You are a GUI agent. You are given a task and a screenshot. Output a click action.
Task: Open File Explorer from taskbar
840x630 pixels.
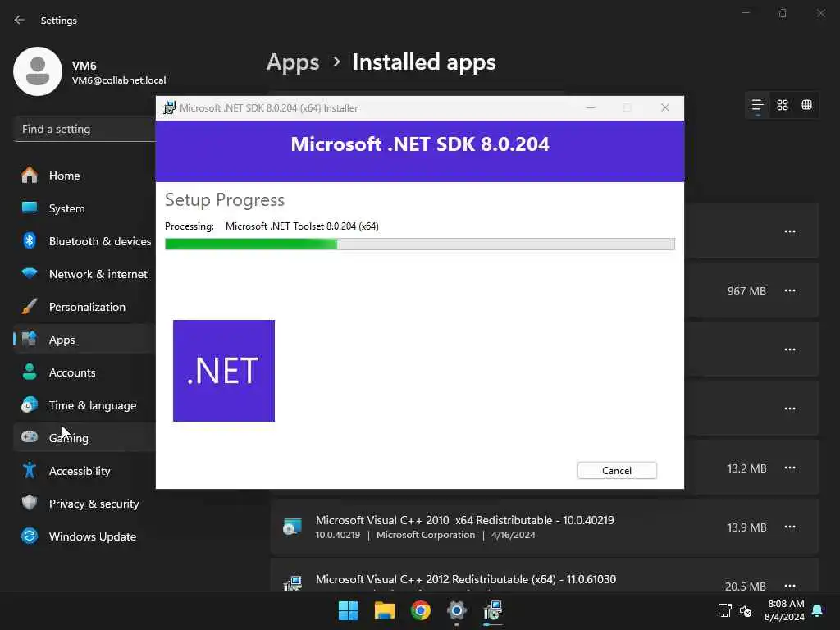click(384, 610)
